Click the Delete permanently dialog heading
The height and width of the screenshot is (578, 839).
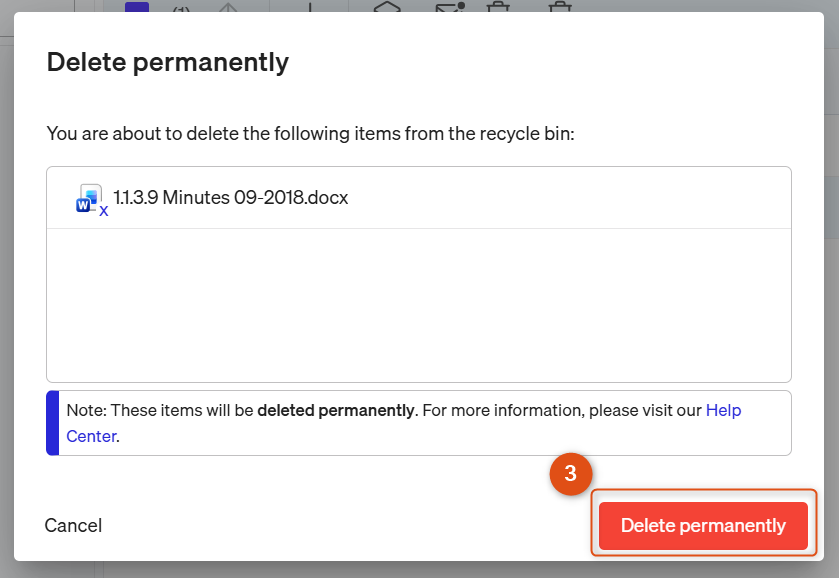[x=167, y=63]
